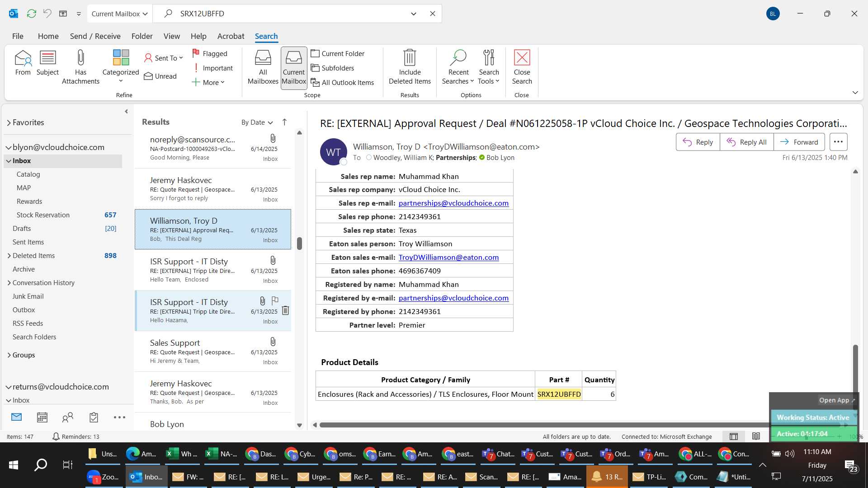Open Windows taskbar search
The width and height of the screenshot is (868, 488).
click(x=41, y=465)
